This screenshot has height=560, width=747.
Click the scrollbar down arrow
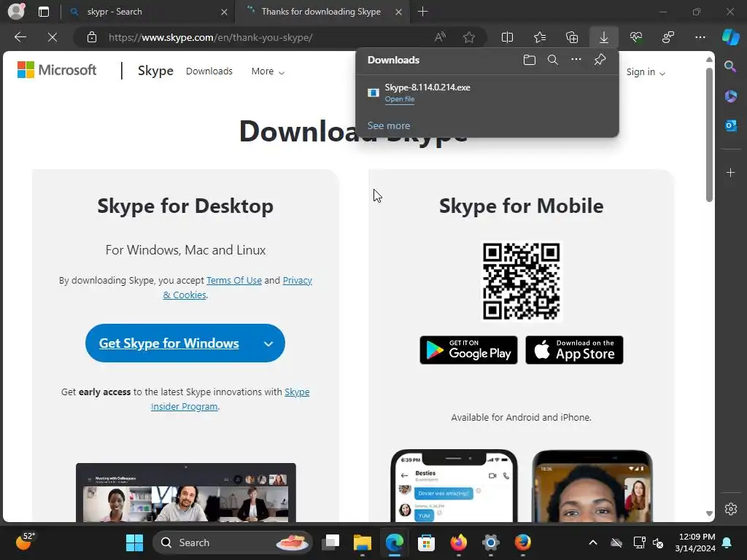tap(709, 514)
